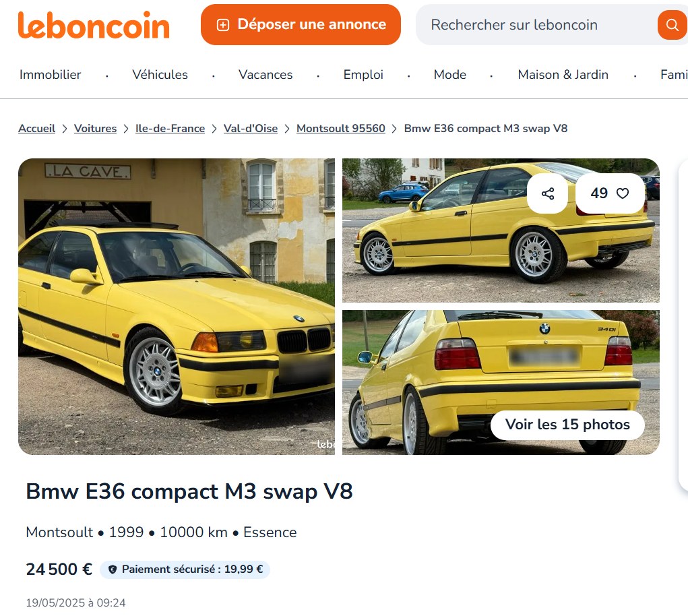The height and width of the screenshot is (616, 688).
Task: Select the Vacances category
Action: click(x=265, y=75)
